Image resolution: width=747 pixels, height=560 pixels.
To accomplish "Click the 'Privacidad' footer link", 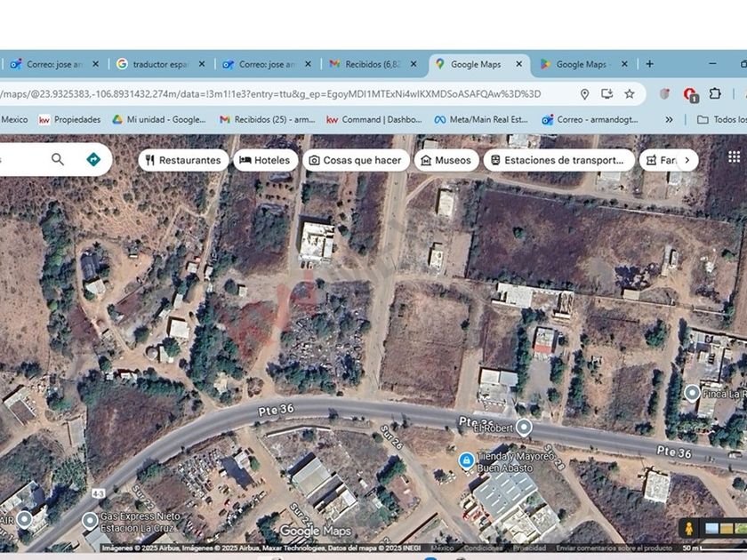I will [529, 548].
